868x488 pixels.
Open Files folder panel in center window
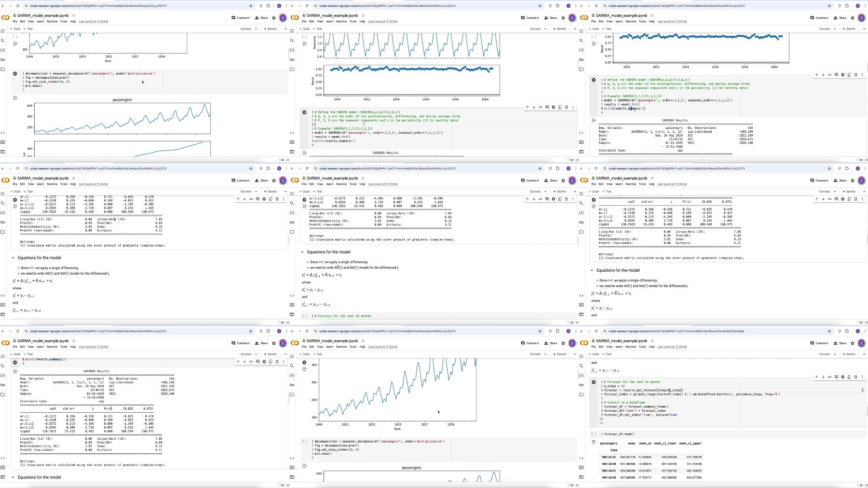coord(292,232)
